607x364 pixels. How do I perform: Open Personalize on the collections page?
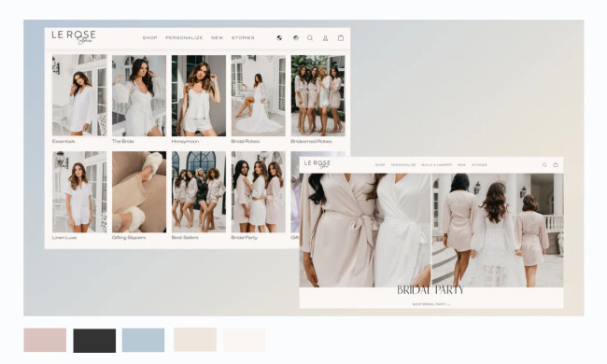tap(184, 38)
